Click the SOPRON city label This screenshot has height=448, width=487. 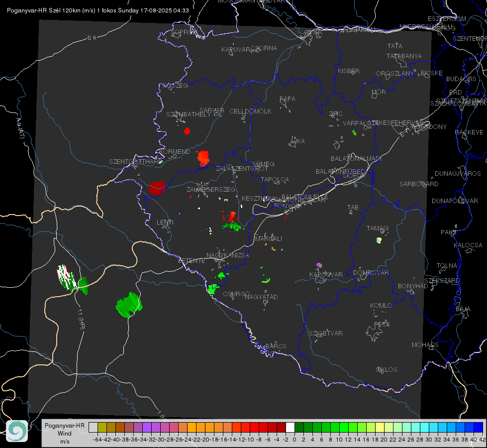pos(184,32)
